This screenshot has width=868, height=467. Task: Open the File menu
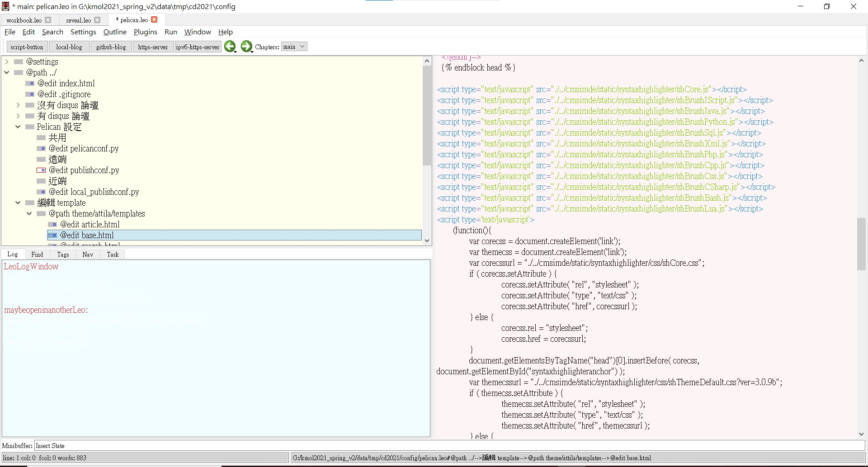pyautogui.click(x=10, y=32)
